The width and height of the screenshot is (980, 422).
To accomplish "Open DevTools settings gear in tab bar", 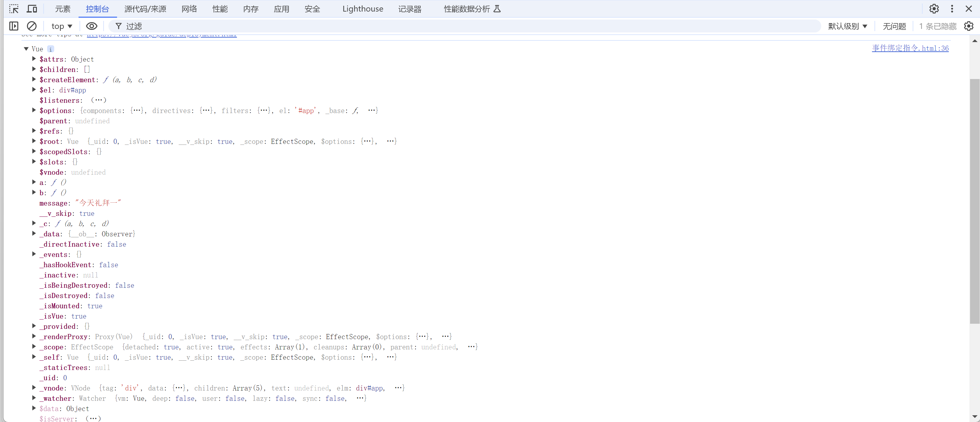I will tap(934, 9).
